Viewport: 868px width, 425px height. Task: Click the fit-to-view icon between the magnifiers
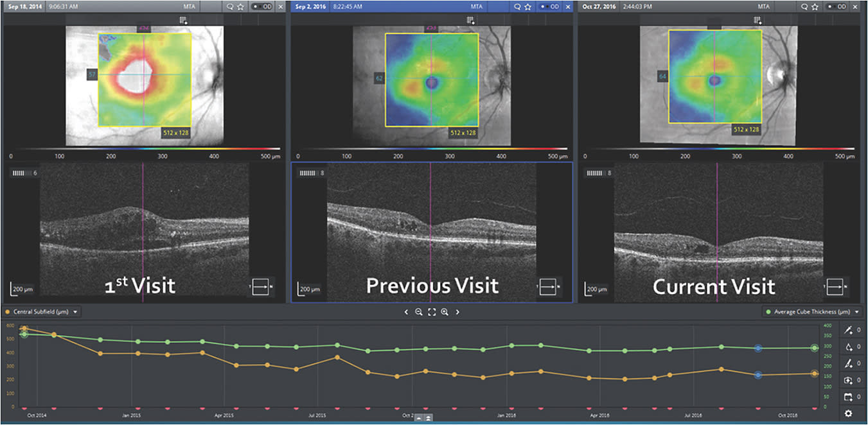[432, 312]
